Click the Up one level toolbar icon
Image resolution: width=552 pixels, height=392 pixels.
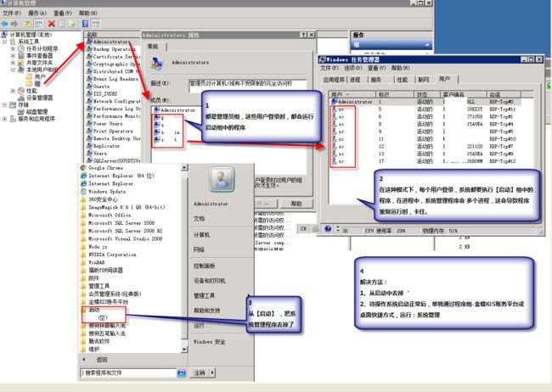(x=27, y=24)
